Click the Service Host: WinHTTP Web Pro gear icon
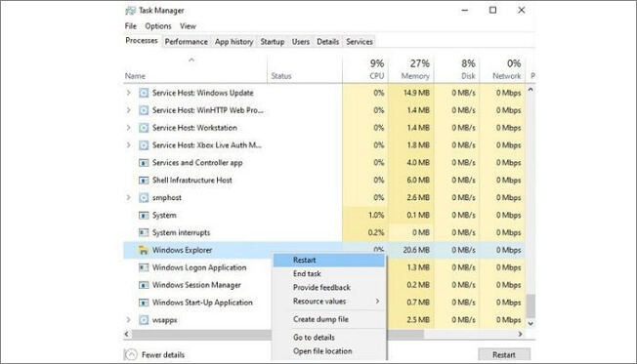Viewport: 637px width, 364px height. tap(144, 110)
